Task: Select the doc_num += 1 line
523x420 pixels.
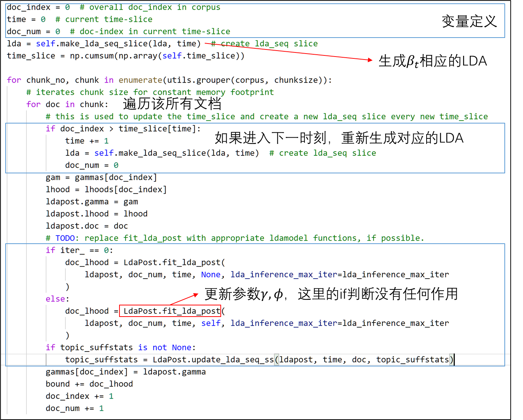Action: [74, 408]
